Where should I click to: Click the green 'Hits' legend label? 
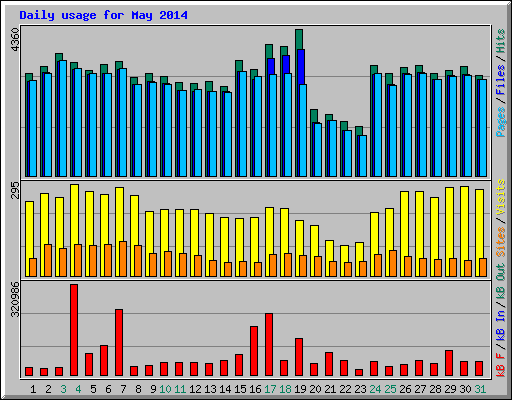500,41
